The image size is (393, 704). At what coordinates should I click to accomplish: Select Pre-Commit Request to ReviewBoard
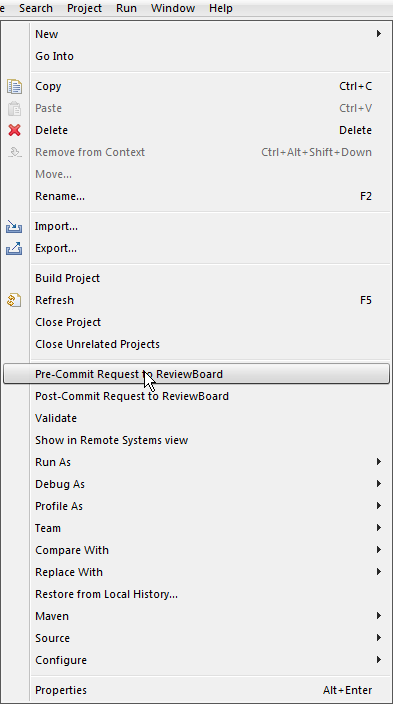click(196, 374)
